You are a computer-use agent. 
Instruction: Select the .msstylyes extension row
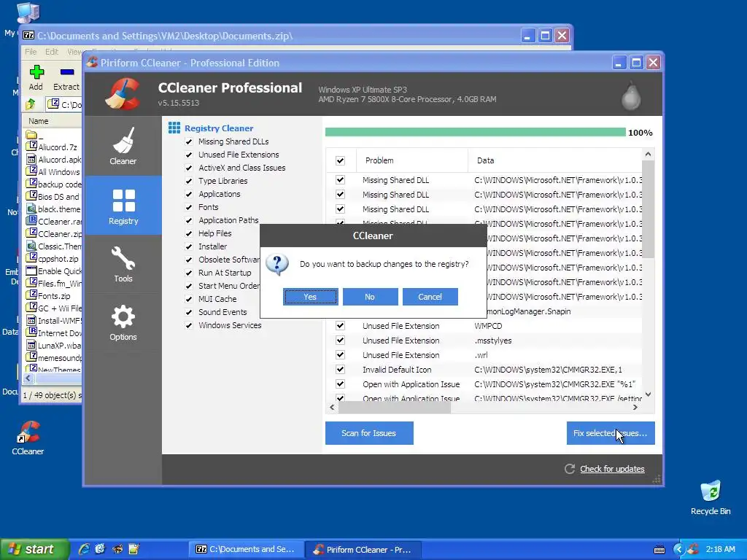(486, 341)
